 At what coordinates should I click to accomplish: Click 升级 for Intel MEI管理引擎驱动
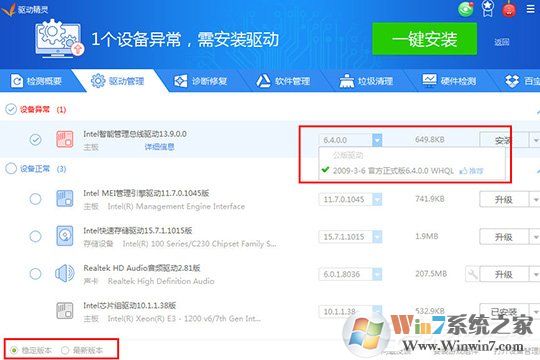tap(503, 199)
